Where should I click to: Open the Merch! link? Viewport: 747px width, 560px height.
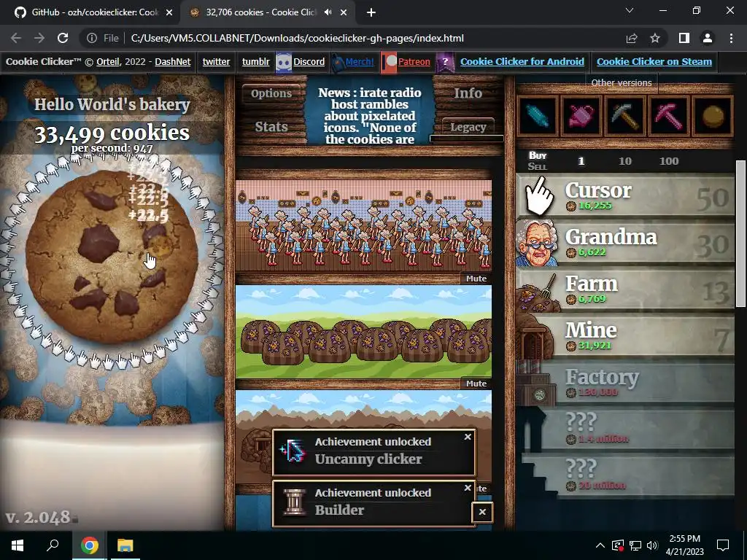[x=360, y=61]
